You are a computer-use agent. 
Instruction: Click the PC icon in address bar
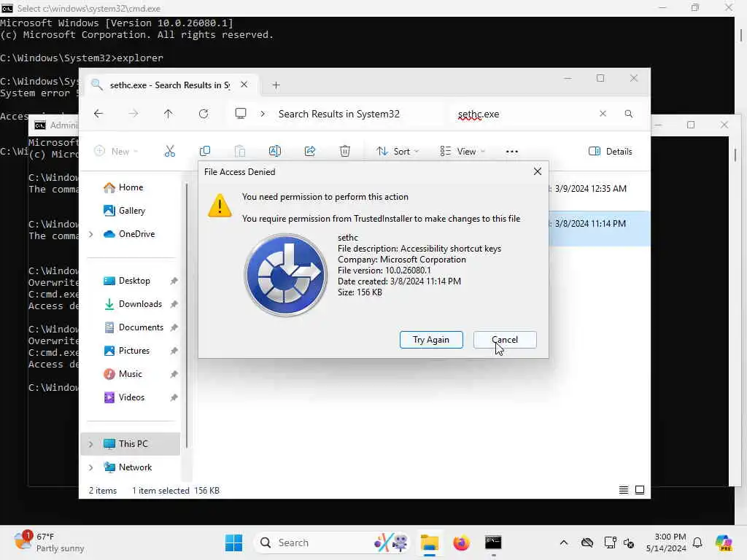[x=241, y=113]
